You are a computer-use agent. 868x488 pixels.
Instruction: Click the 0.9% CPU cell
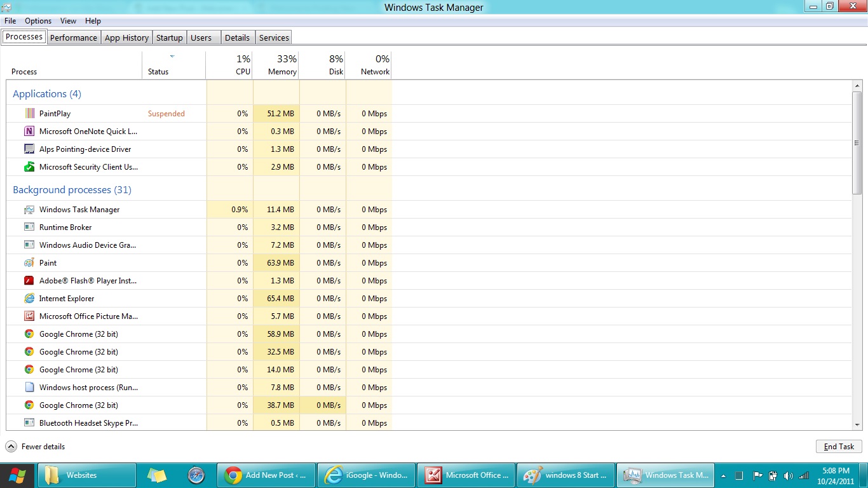point(229,210)
